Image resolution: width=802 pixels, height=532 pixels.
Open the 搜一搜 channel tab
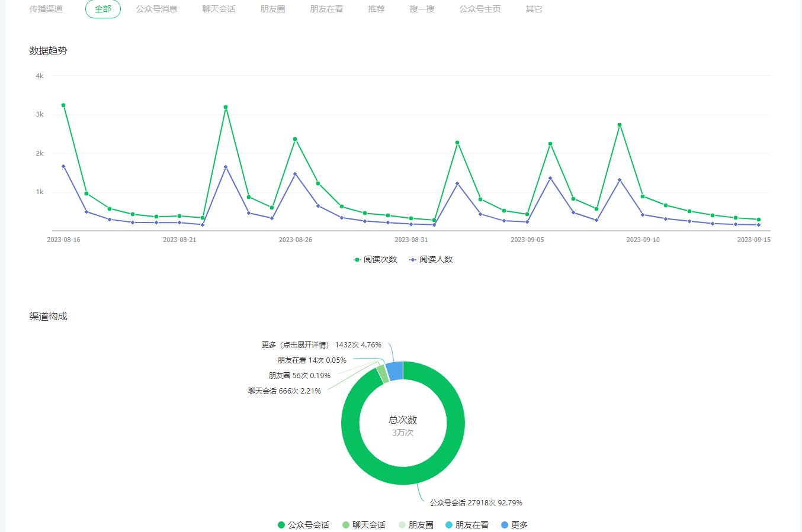(422, 9)
